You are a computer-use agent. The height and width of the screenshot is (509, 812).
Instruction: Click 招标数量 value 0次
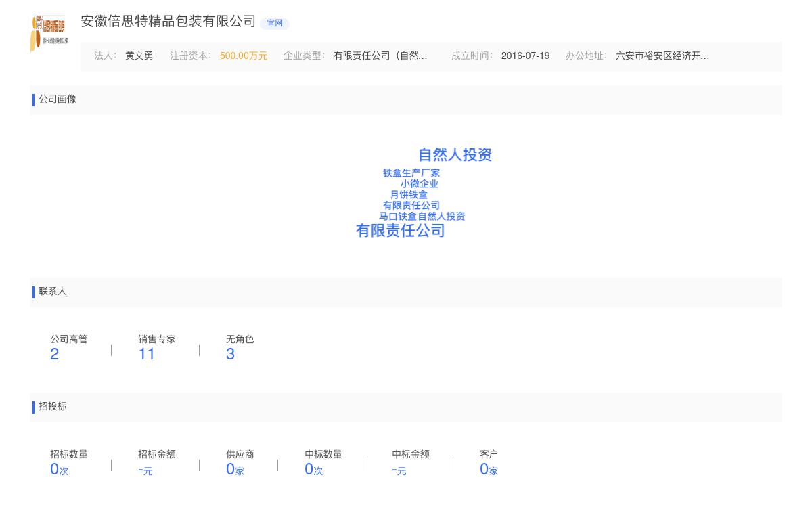59,469
